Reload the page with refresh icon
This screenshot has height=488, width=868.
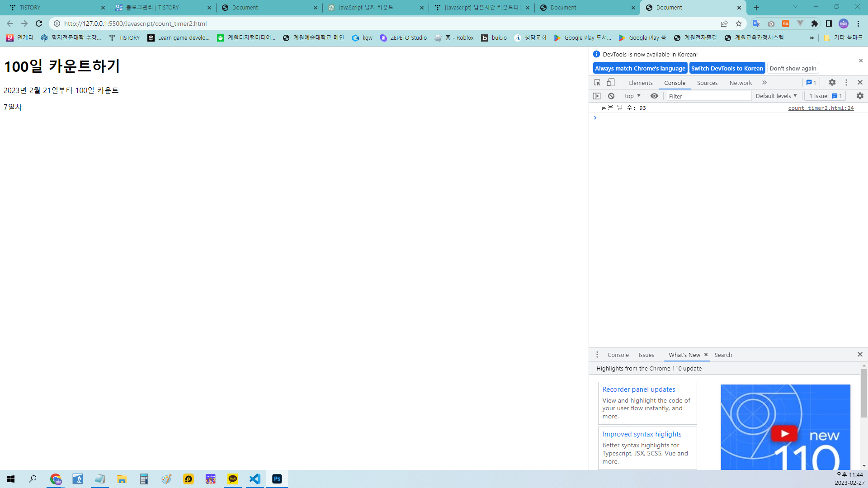point(39,23)
